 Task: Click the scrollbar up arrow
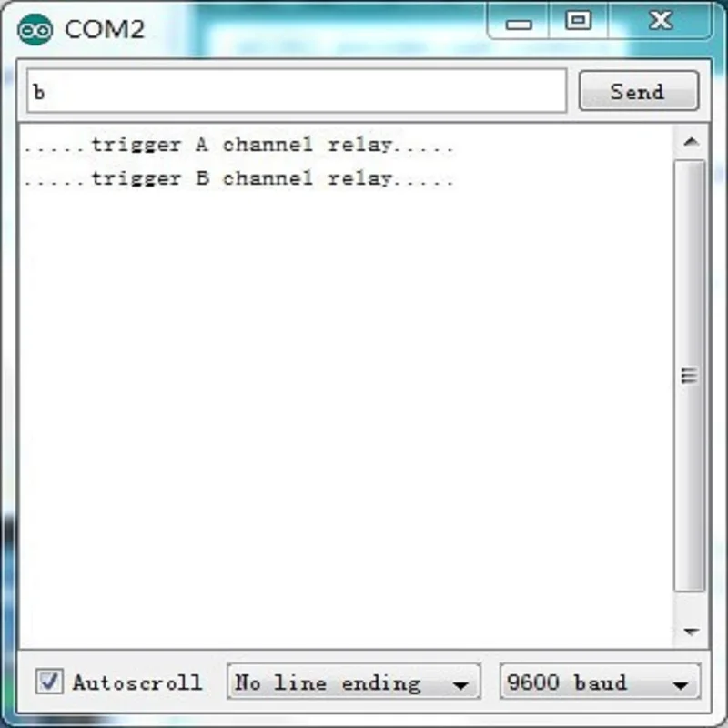pos(691,142)
